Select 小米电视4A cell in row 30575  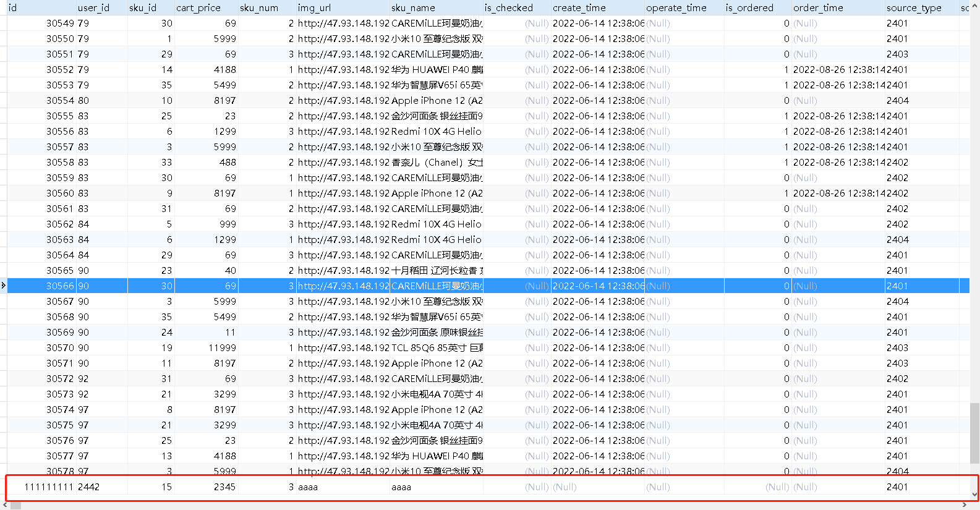click(437, 425)
